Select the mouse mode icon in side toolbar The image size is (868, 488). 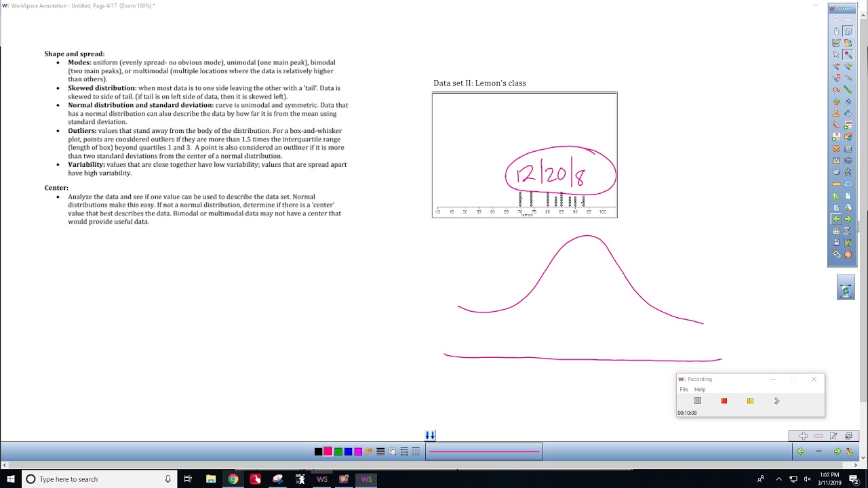pyautogui.click(x=836, y=31)
